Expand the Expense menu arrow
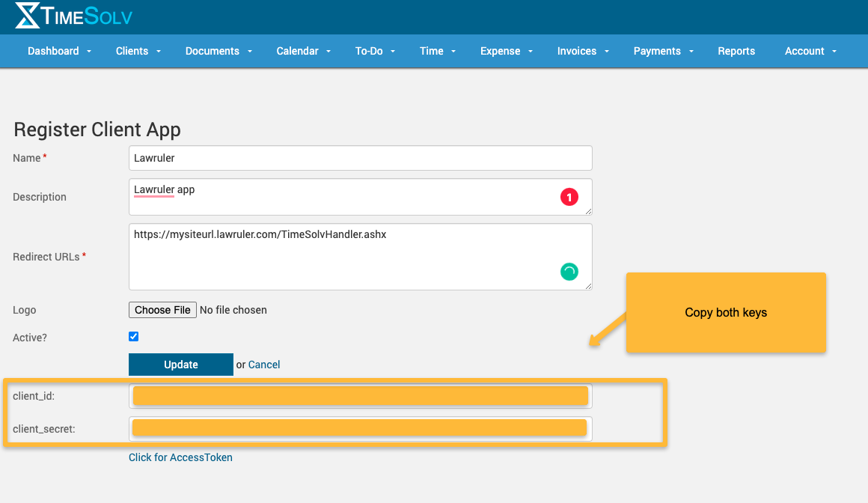This screenshot has height=503, width=868. (531, 52)
